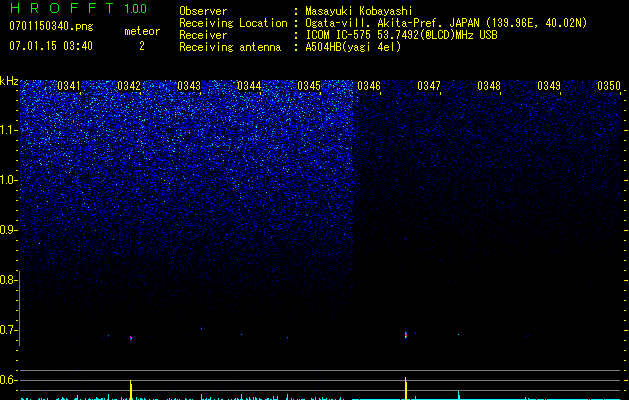Click the 0.9 frequency axis label
Viewport: 629px width, 400px height.
(x=7, y=230)
